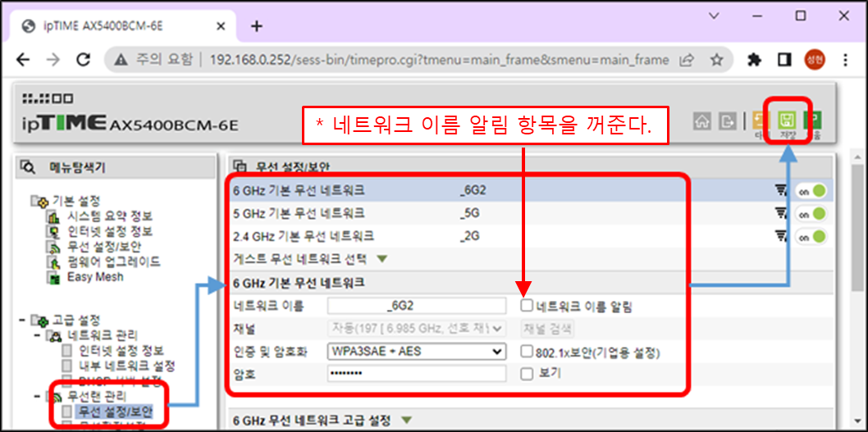The height and width of the screenshot is (432, 868).
Task: Check the 네트워크 이름 알림 checkbox
Action: 527,306
